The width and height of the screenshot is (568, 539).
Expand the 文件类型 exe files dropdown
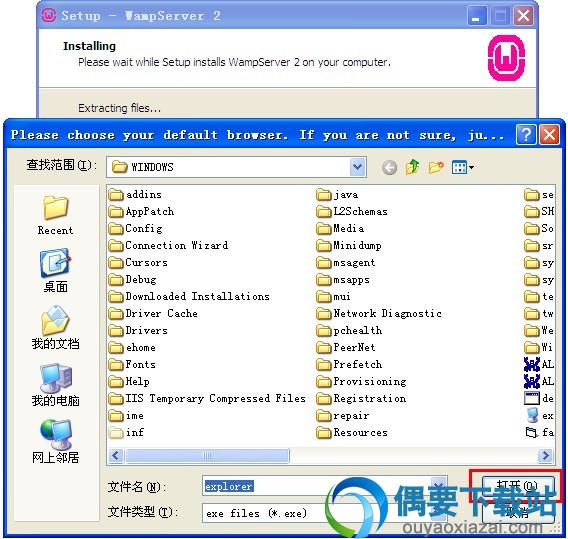pyautogui.click(x=438, y=513)
